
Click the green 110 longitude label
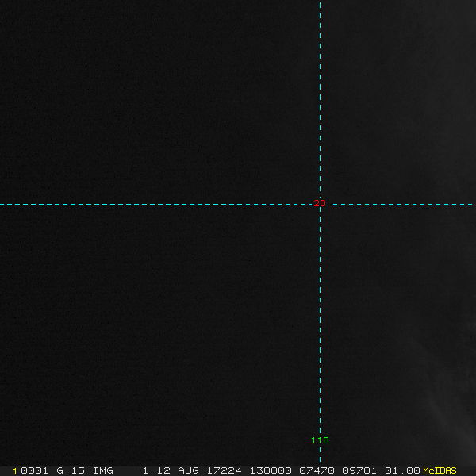(320, 440)
